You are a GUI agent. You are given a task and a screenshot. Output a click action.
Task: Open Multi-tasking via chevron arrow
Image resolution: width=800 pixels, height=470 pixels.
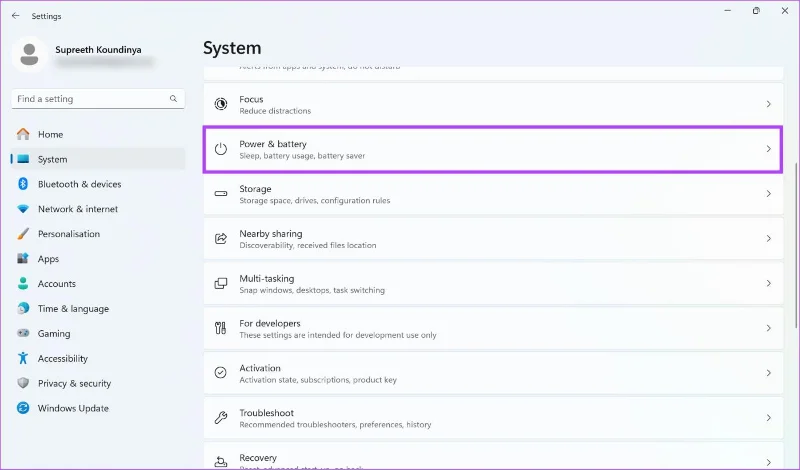click(x=768, y=283)
